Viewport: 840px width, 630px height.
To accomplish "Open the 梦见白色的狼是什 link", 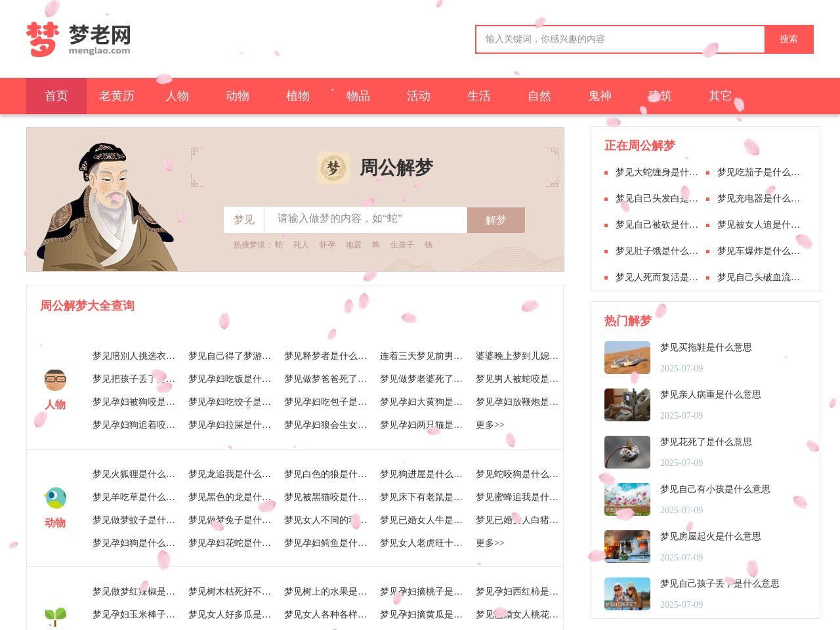I will click(x=325, y=474).
